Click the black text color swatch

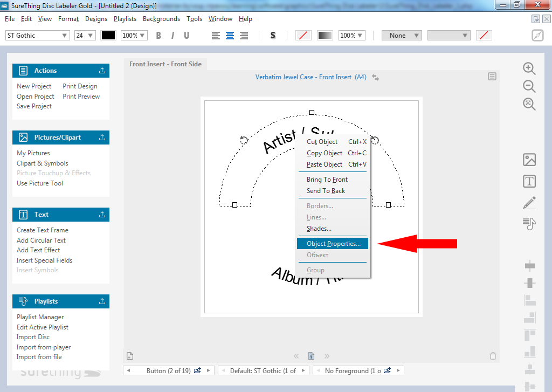click(x=108, y=36)
